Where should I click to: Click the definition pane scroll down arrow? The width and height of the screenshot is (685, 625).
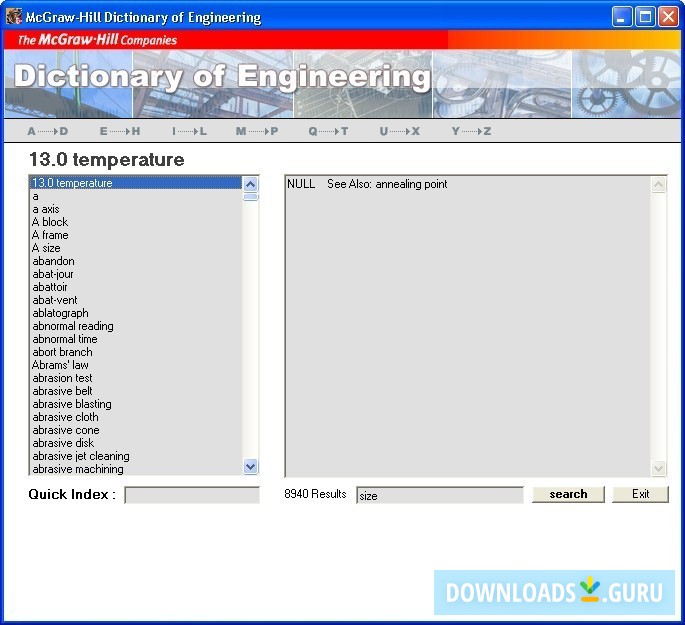[x=658, y=469]
